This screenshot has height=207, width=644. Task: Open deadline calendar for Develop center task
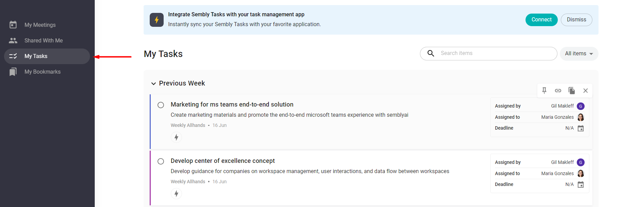click(581, 185)
